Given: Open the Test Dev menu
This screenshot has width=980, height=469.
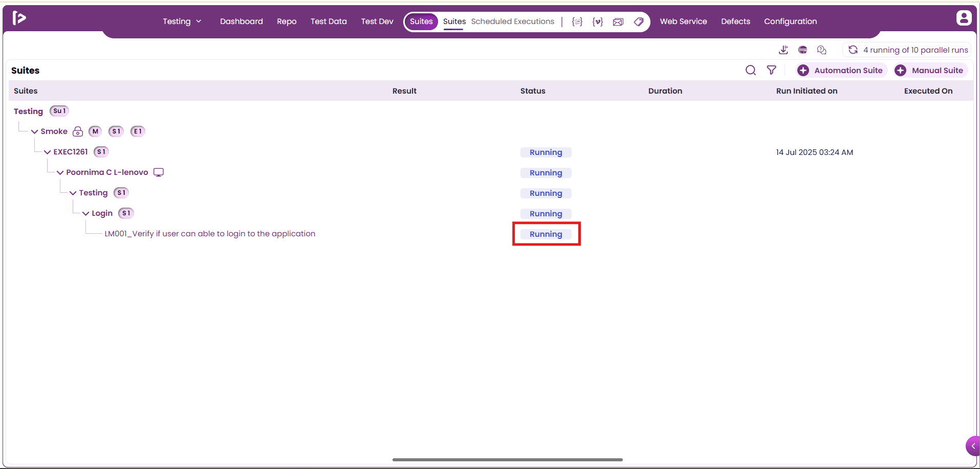Looking at the screenshot, I should pyautogui.click(x=377, y=21).
